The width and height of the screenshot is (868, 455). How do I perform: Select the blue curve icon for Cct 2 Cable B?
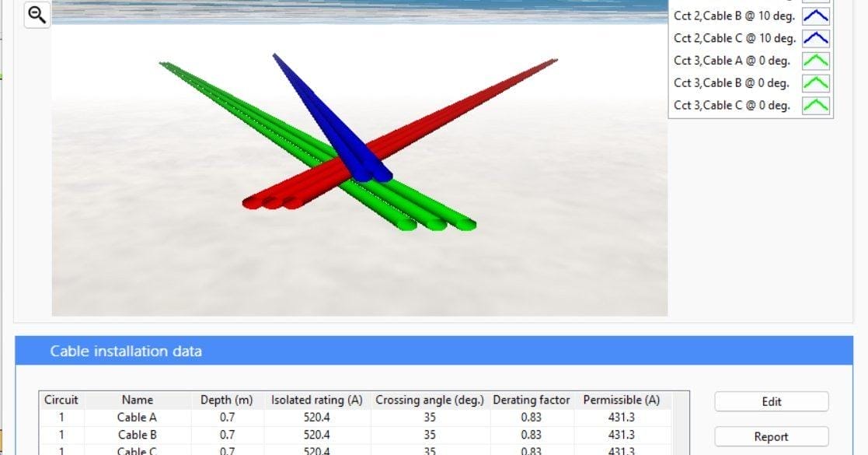coord(816,15)
